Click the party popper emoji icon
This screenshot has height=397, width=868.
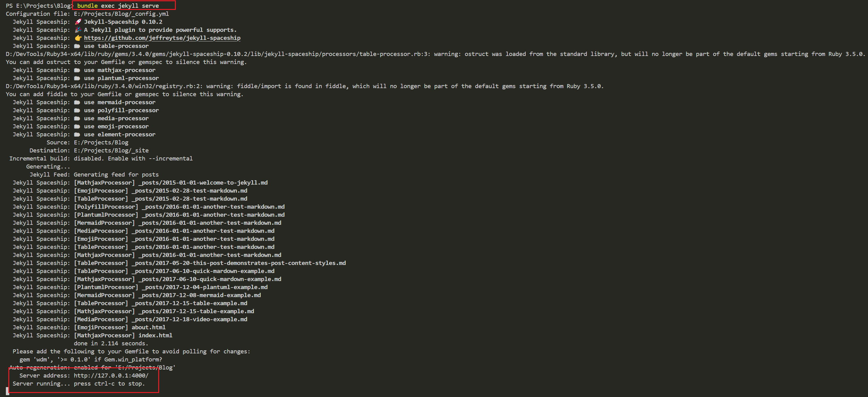click(78, 30)
